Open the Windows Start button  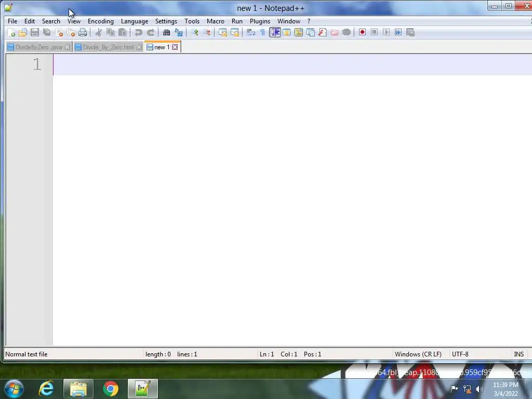tap(14, 389)
